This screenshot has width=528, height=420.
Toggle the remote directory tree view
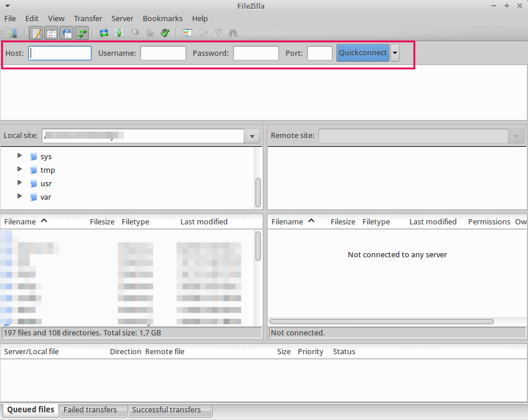click(67, 33)
